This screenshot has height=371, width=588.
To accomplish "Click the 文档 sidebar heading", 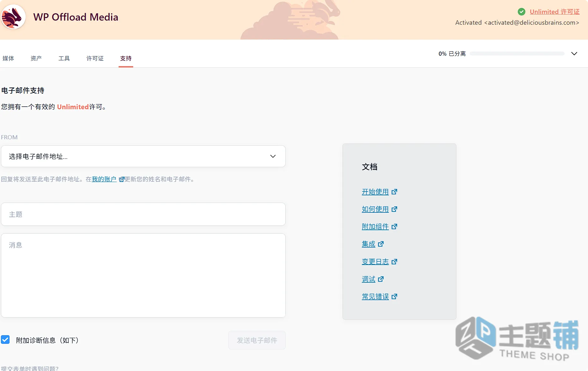I will [x=369, y=167].
